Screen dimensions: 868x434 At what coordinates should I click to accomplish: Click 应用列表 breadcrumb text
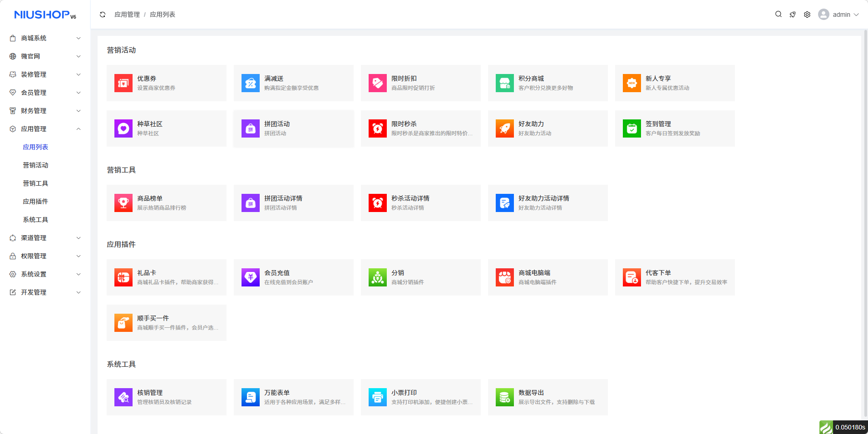(163, 15)
